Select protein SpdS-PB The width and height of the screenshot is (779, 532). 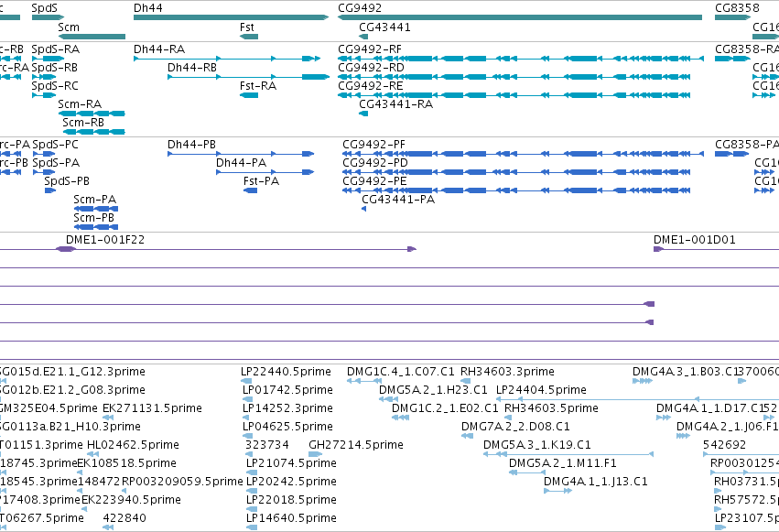point(50,190)
